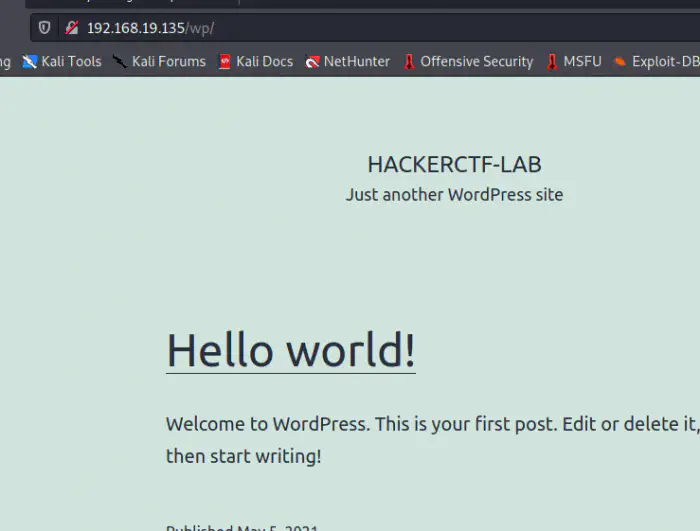700x531 pixels.
Task: Click the Kali Forums bookmark favicon
Action: (121, 62)
